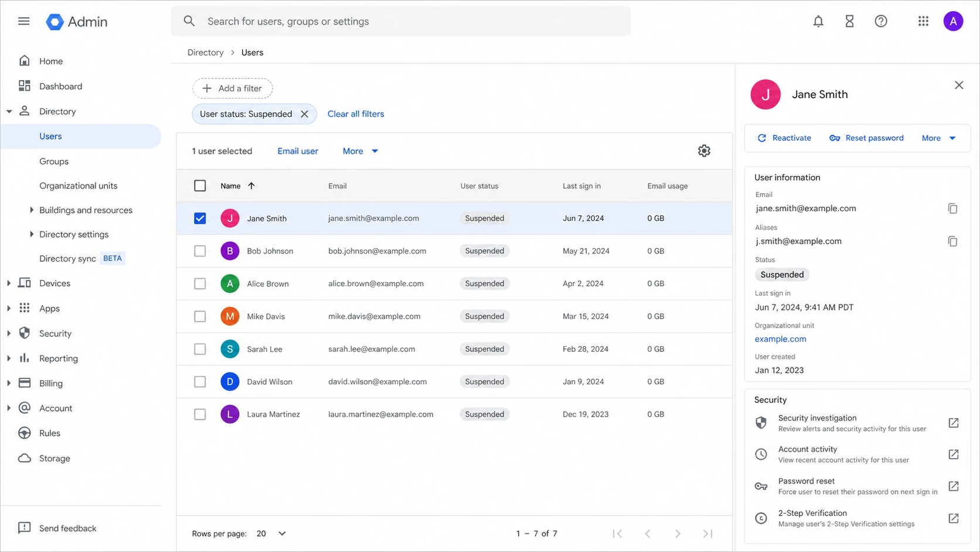Viewport: 980px width, 552px height.
Task: Open Rules in sidebar
Action: click(x=50, y=433)
